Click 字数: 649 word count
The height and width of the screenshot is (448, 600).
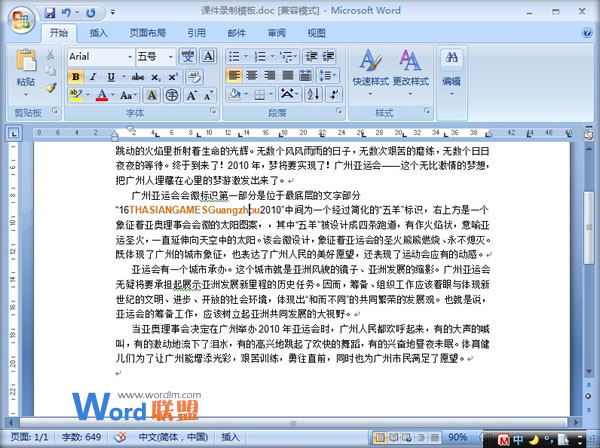[82, 437]
